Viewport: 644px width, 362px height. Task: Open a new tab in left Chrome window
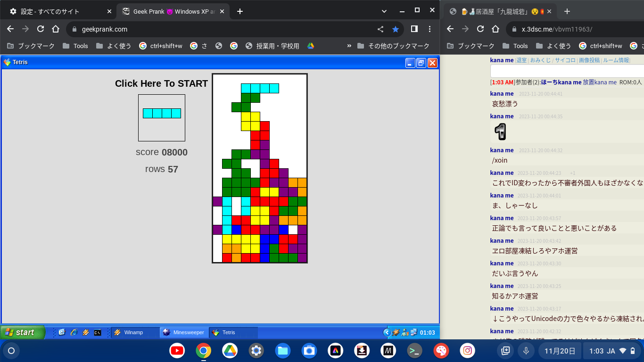(x=240, y=11)
